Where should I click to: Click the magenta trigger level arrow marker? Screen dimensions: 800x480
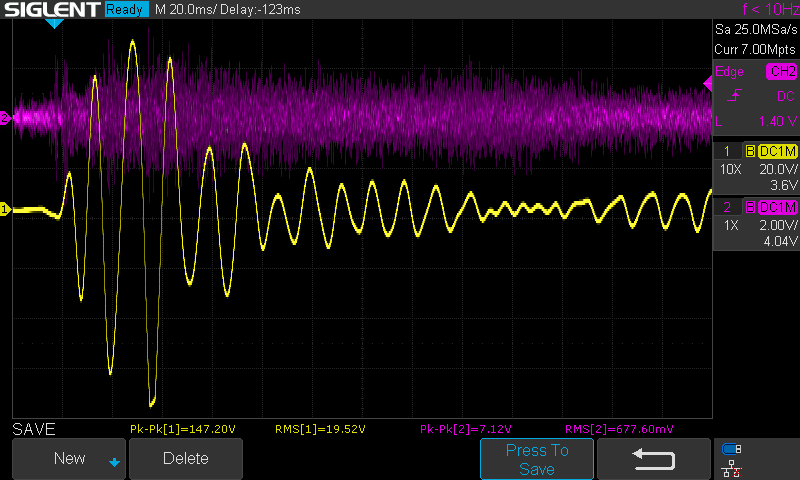708,83
